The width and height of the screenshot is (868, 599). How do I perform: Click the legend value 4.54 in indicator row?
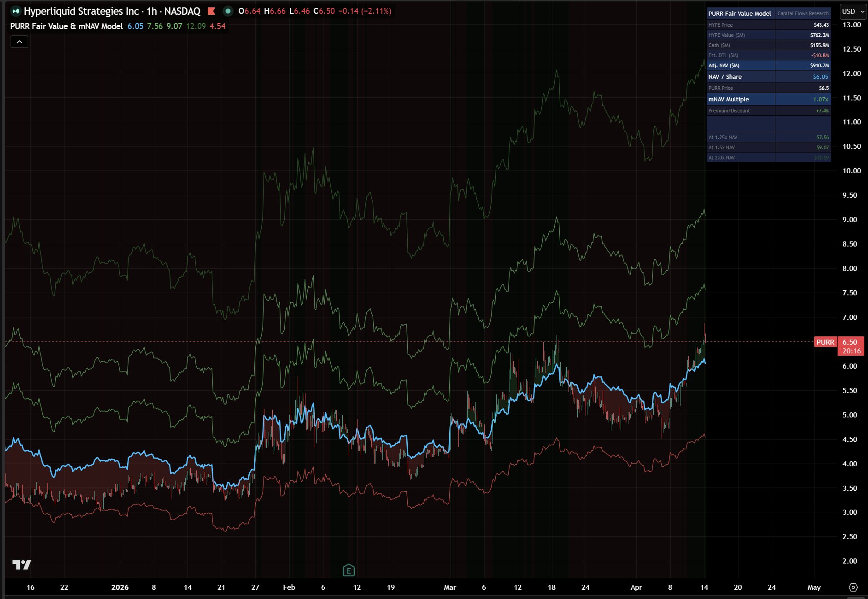(x=217, y=26)
